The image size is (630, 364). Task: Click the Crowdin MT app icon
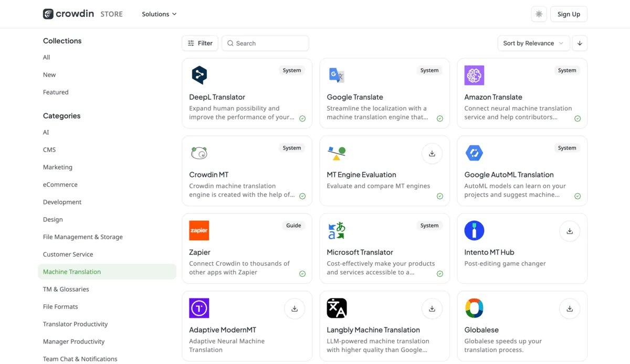pos(199,153)
